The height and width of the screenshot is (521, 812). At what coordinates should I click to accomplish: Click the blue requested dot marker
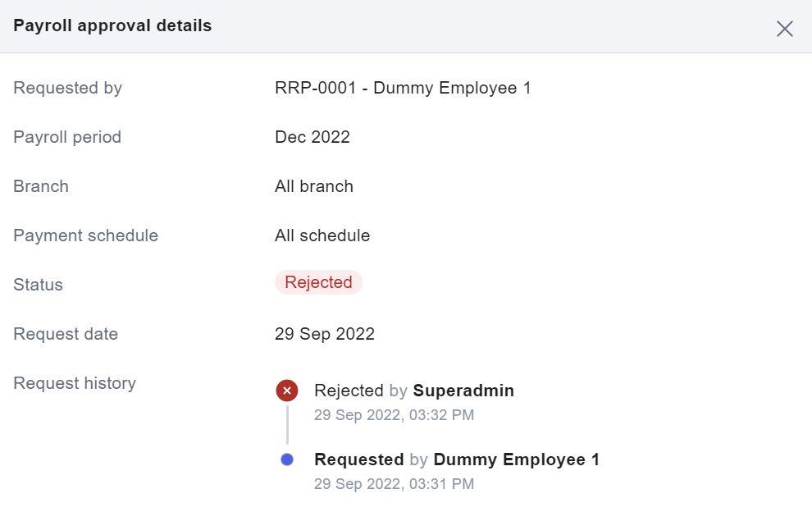click(x=287, y=459)
